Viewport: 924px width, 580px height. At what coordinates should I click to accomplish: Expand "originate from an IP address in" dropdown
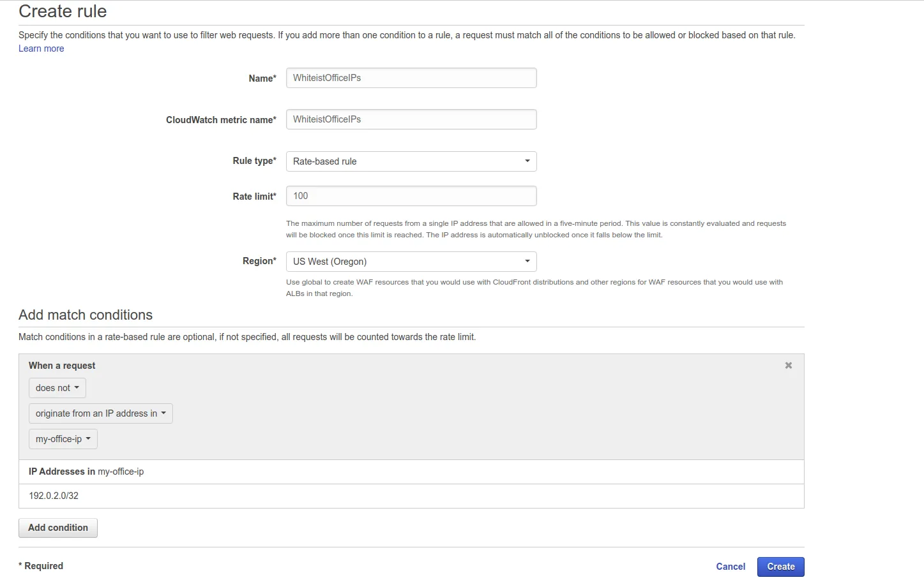click(x=100, y=413)
